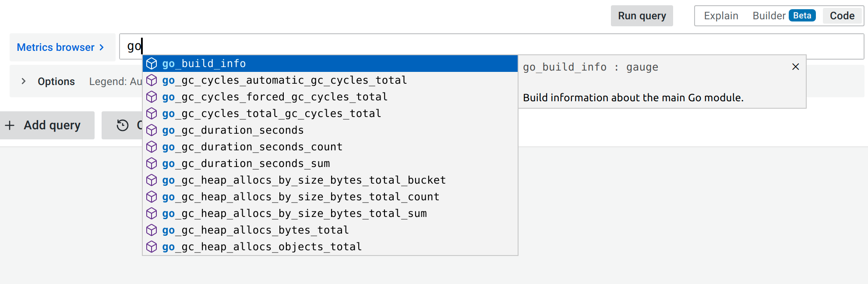
Task: Select go_gc_duration_seconds_count suggestion
Action: 252,147
